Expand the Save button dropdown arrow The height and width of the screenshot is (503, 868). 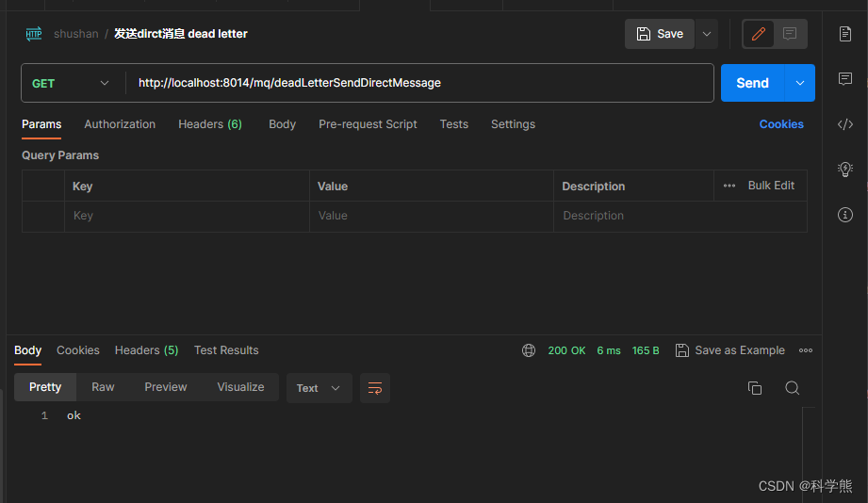[707, 34]
